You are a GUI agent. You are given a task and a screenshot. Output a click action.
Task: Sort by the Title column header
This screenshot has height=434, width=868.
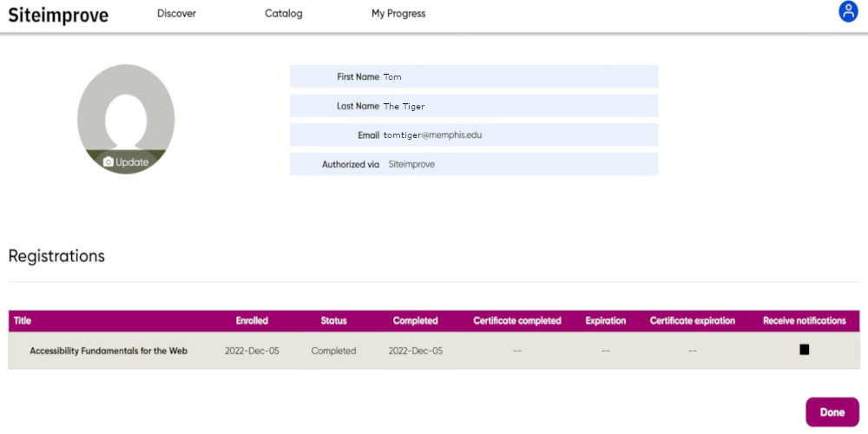[23, 321]
